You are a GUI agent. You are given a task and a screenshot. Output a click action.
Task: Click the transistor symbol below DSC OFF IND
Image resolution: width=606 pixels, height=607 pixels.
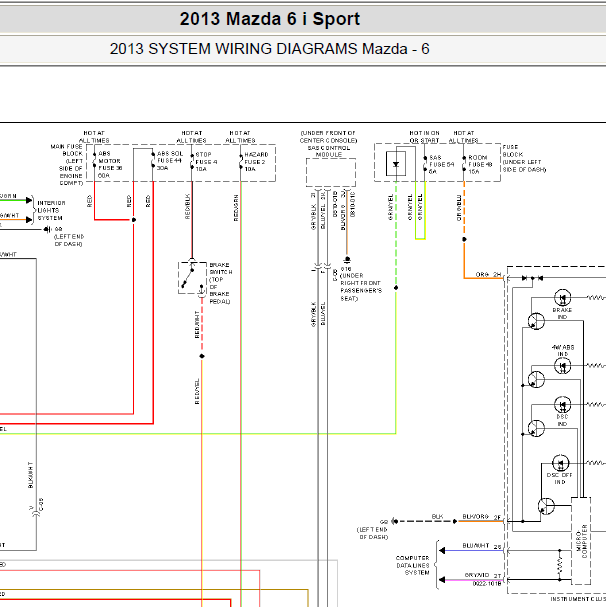coord(546,506)
